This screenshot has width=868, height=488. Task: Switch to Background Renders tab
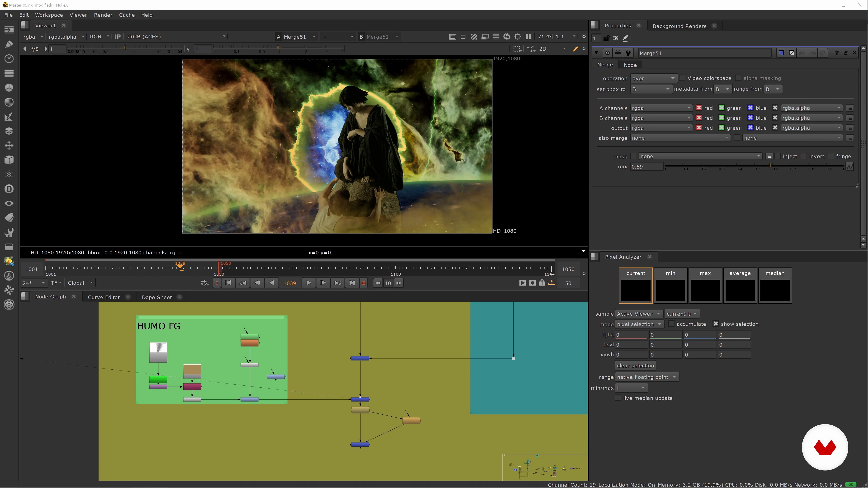[679, 26]
